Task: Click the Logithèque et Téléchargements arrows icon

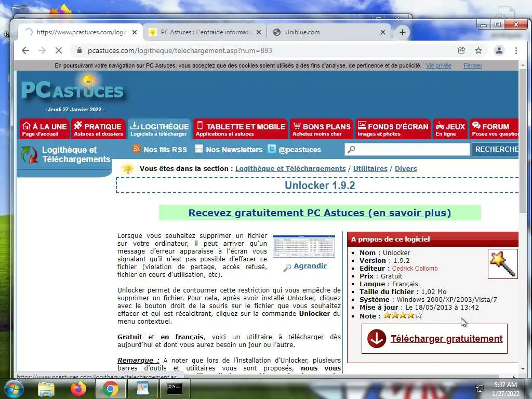Action: pos(29,154)
